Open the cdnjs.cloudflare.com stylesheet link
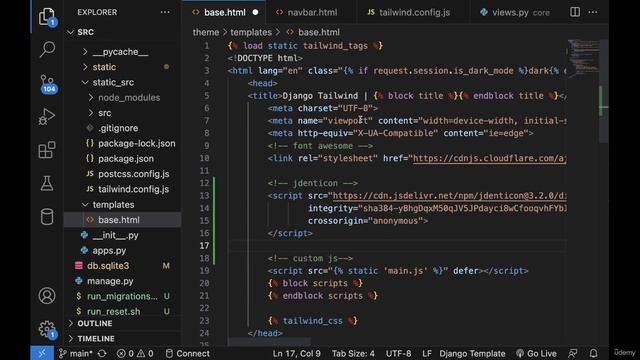The width and height of the screenshot is (640, 360). coord(489,158)
